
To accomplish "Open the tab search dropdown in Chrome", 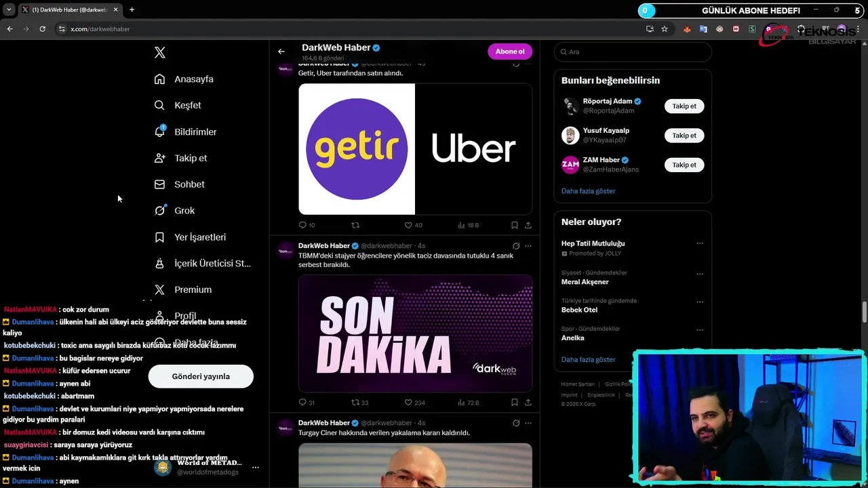I will (9, 9).
